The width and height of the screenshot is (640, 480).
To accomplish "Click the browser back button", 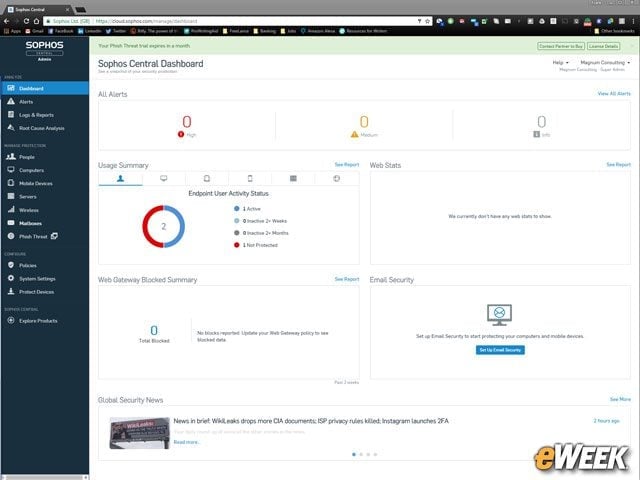I will [x=6, y=21].
